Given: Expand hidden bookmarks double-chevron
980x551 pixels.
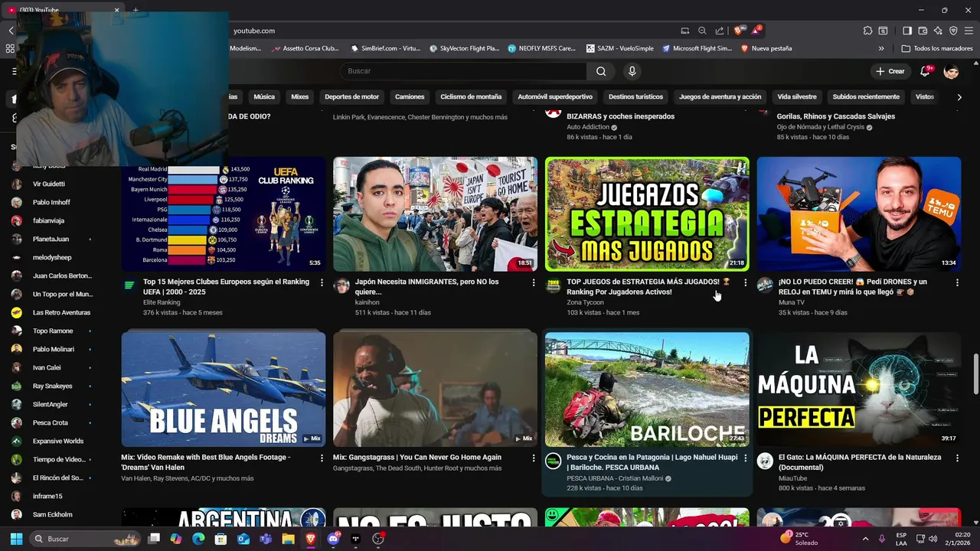Looking at the screenshot, I should click(881, 48).
